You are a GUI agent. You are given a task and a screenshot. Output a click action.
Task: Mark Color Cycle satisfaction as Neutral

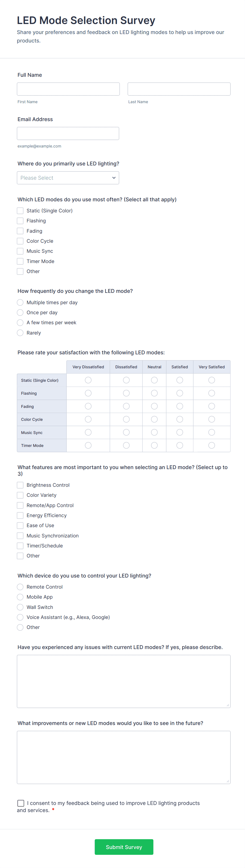(x=154, y=419)
